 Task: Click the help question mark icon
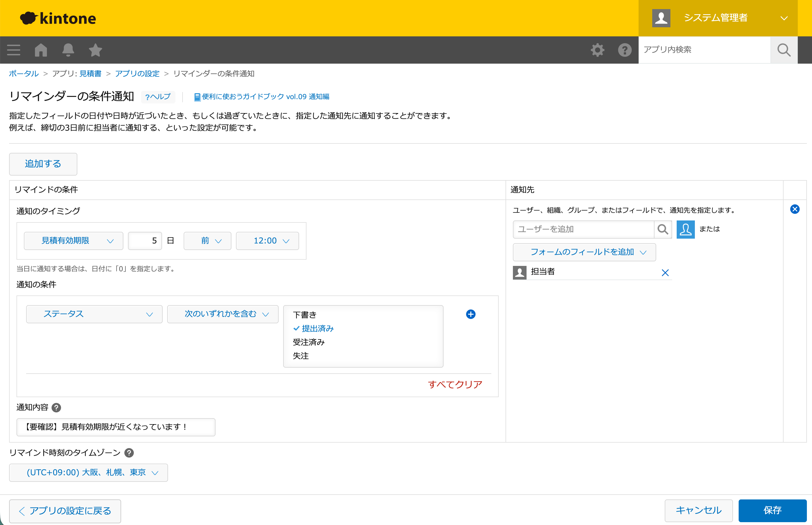[624, 50]
